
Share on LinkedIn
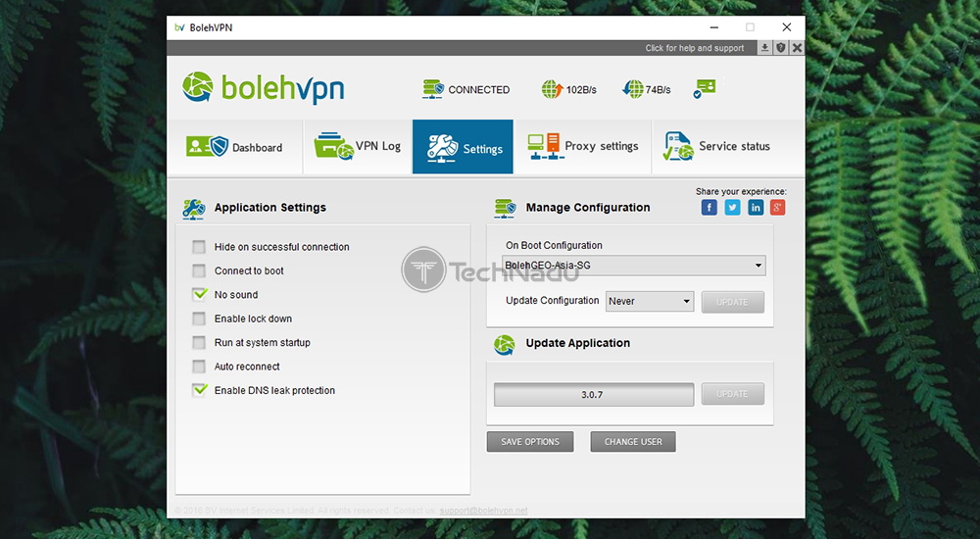point(755,208)
